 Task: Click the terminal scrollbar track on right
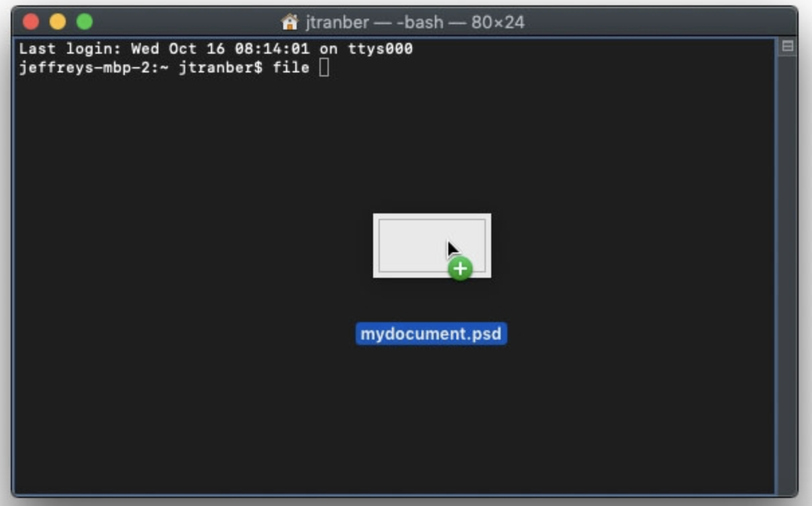point(787,275)
